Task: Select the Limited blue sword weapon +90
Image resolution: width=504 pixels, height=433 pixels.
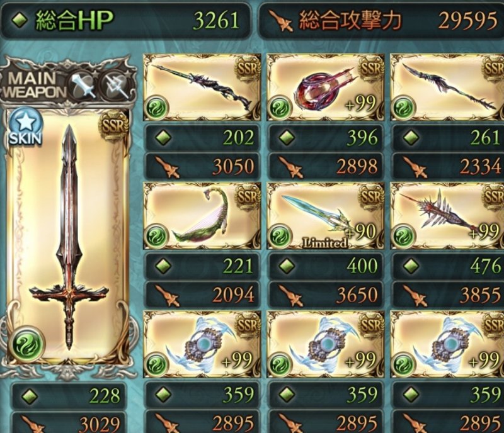Action: pos(325,216)
